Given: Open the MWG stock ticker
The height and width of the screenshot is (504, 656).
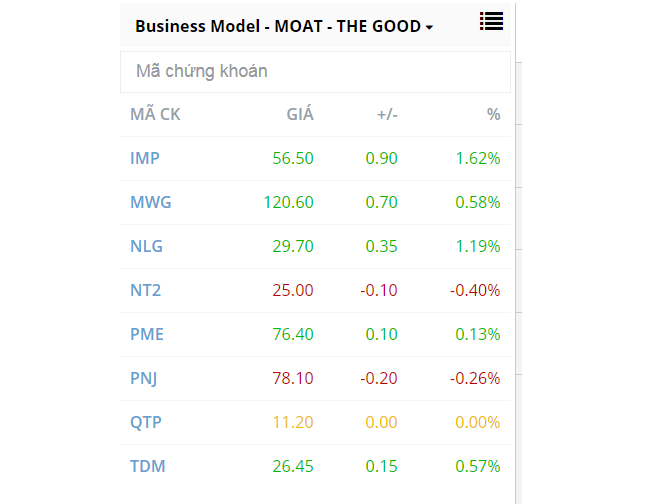Looking at the screenshot, I should pyautogui.click(x=151, y=202).
